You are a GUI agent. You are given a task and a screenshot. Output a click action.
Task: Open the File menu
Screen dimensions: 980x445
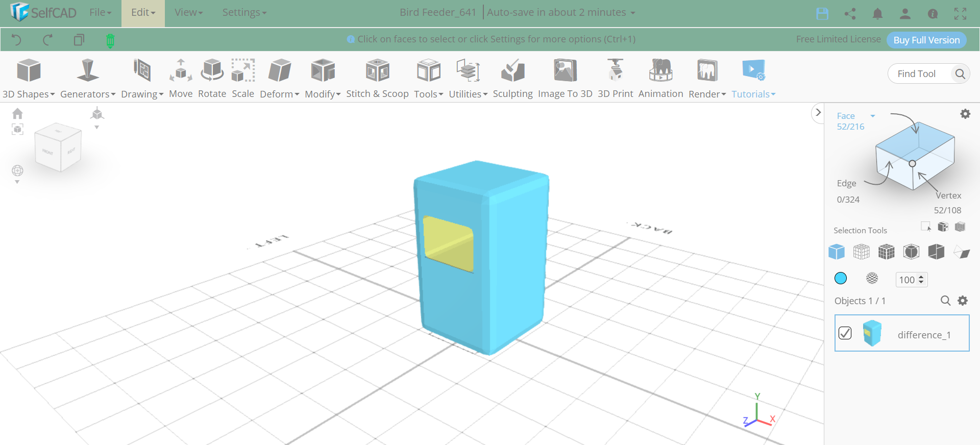[x=100, y=12]
